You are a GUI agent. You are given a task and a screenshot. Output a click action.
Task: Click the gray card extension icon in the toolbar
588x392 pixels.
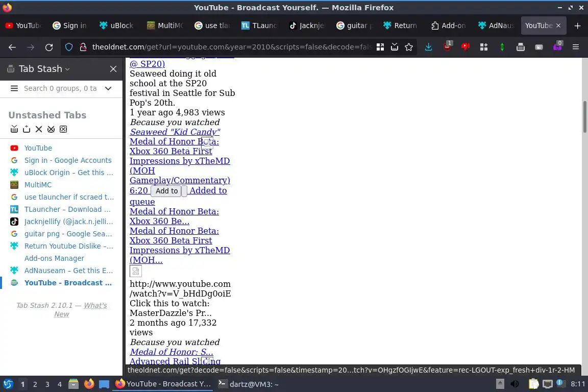539,47
